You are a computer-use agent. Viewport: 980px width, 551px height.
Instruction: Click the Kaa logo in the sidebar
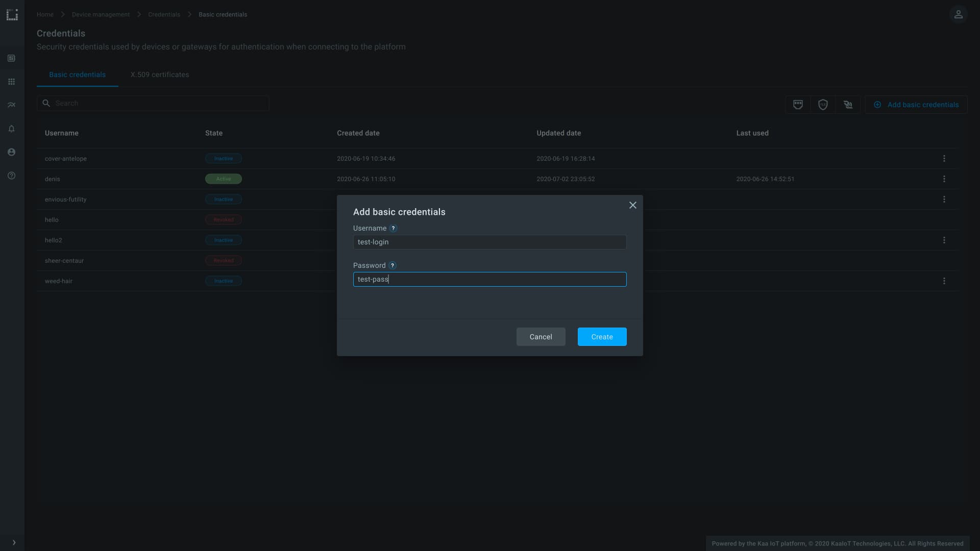[12, 15]
